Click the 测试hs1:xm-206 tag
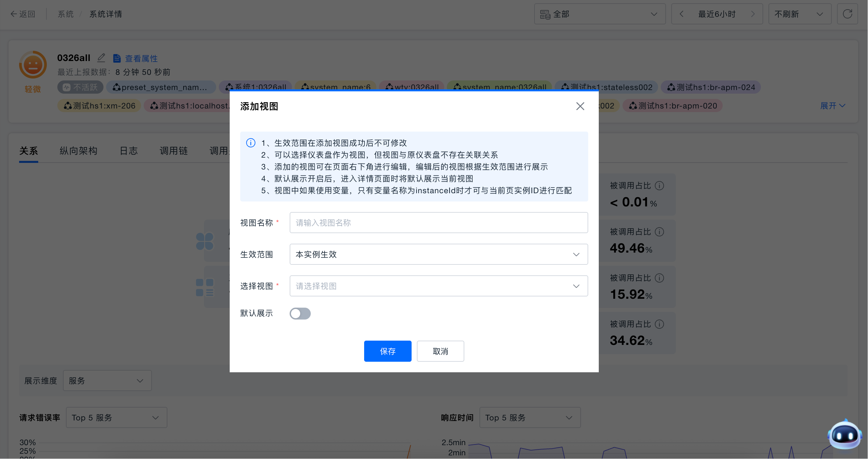The image size is (868, 459). pyautogui.click(x=99, y=106)
